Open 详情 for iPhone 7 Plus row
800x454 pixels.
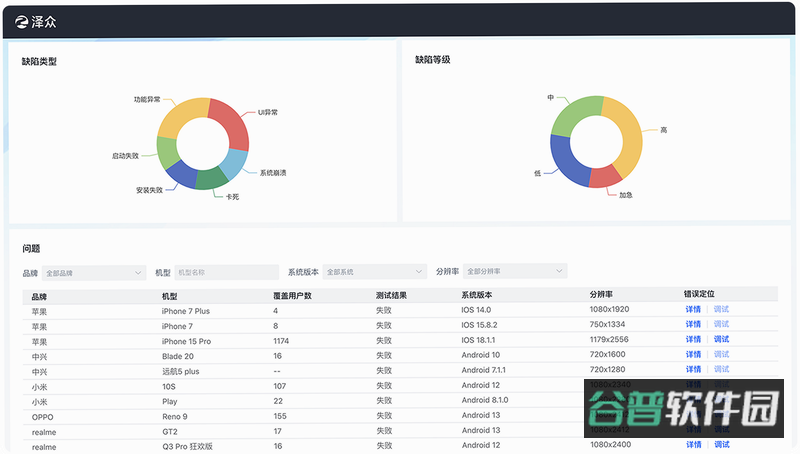[693, 309]
